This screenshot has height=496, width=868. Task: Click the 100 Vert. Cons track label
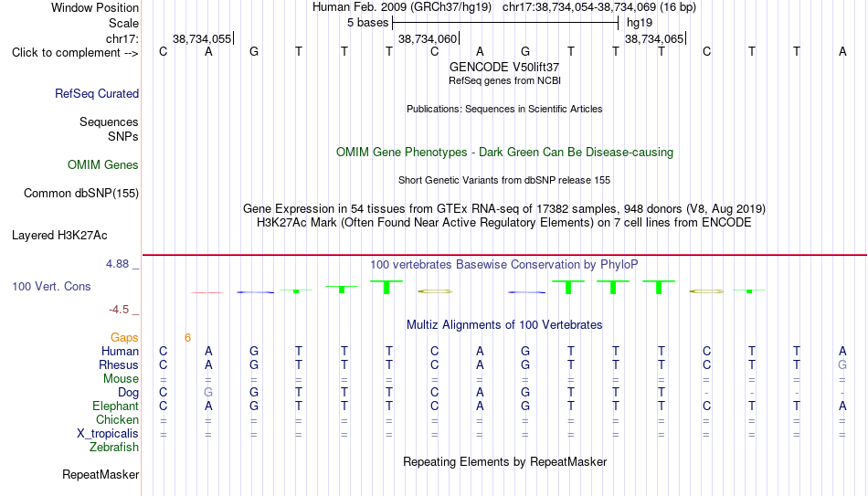51,286
